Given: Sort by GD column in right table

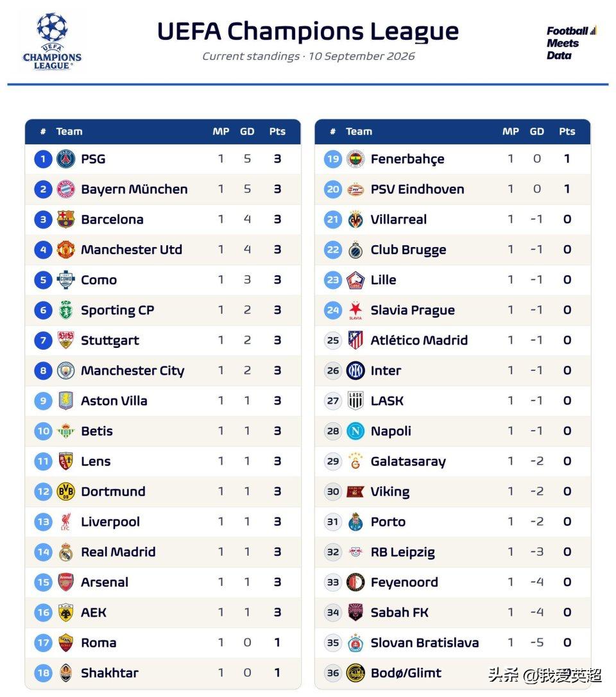Looking at the screenshot, I should coord(537,132).
